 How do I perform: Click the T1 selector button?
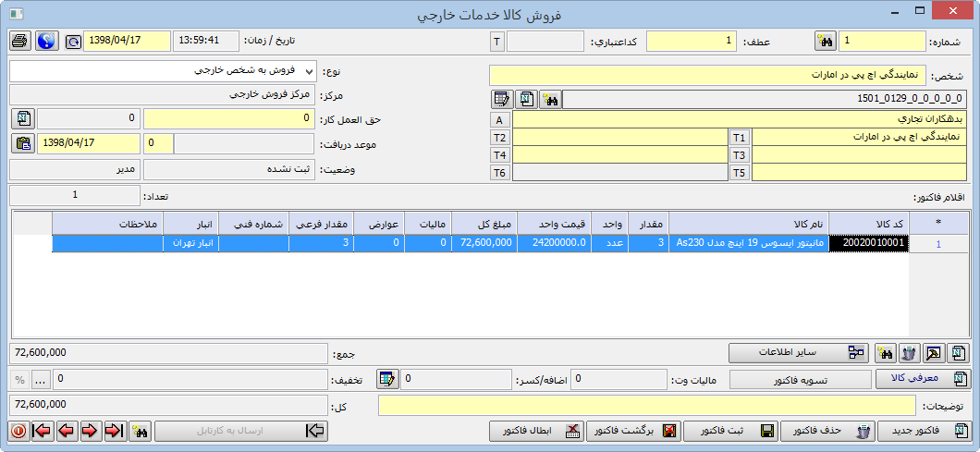coord(739,138)
